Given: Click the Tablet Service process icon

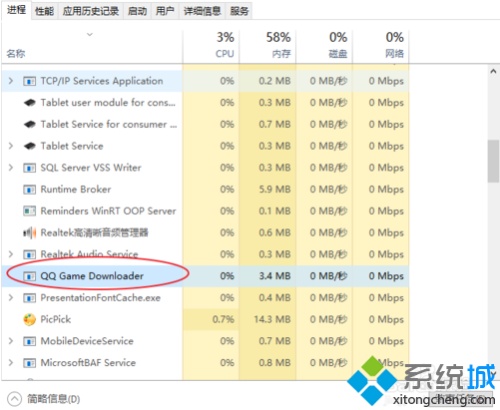Looking at the screenshot, I should coord(30,146).
